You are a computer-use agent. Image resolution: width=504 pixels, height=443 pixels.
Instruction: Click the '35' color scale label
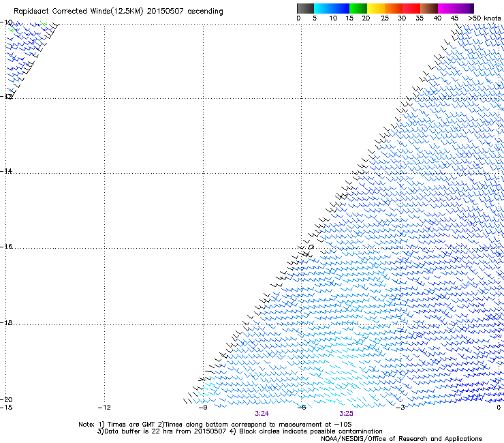pyautogui.click(x=420, y=18)
